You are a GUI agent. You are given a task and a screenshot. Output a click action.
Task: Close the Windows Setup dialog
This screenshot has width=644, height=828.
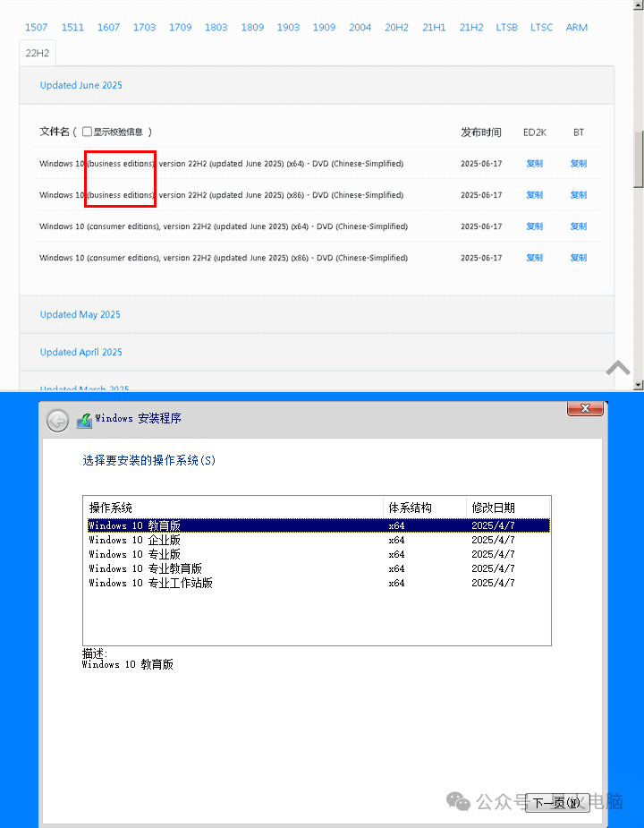coord(585,408)
